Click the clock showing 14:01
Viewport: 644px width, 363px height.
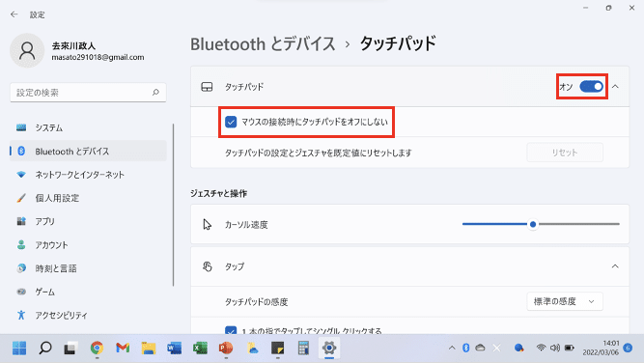coord(611,343)
